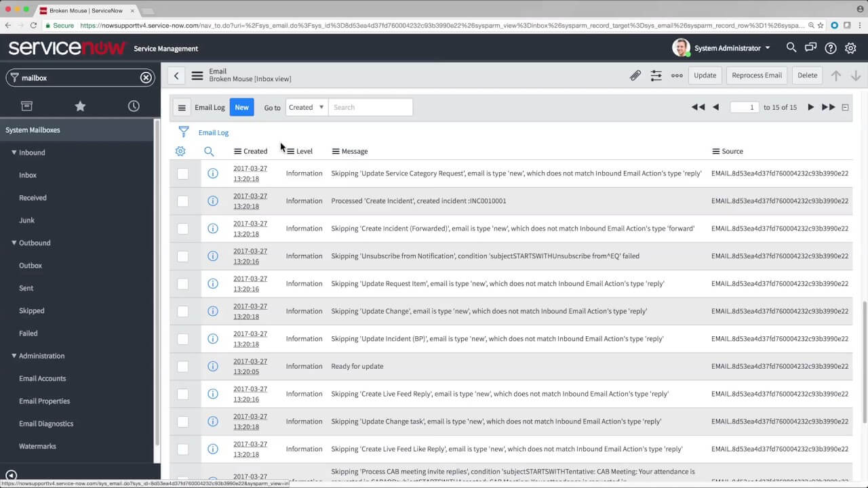Click the list search magnifier icon
Viewport: 868px width, 488px height.
209,151
